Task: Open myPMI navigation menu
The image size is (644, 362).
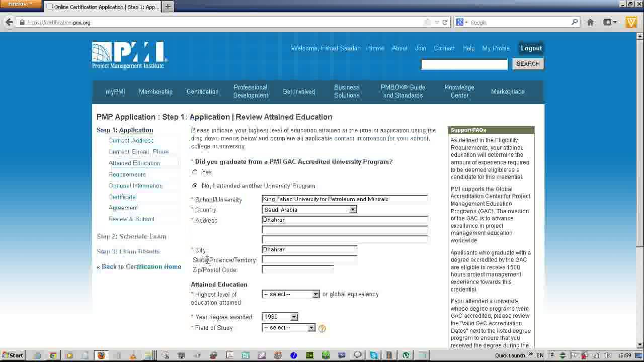Action: coord(115,92)
